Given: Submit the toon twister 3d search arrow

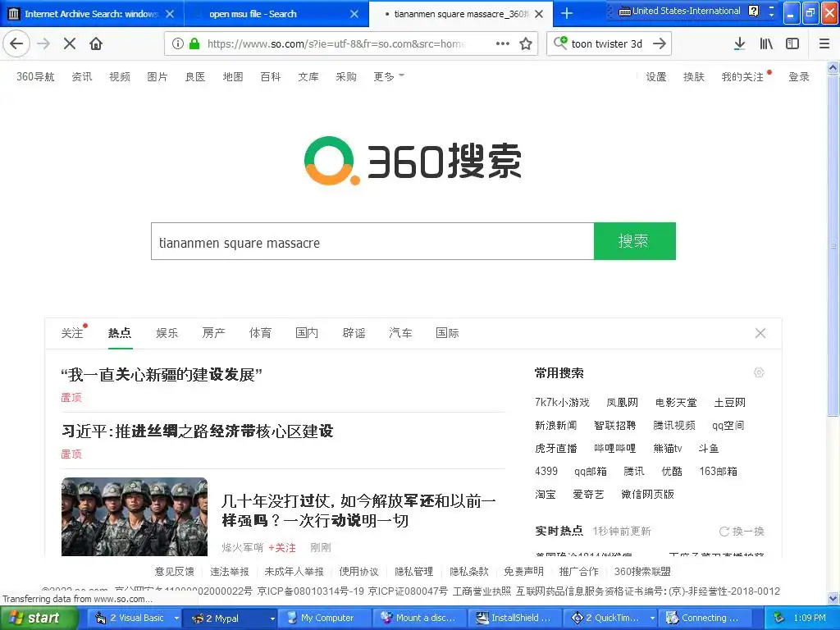Looking at the screenshot, I should [660, 43].
